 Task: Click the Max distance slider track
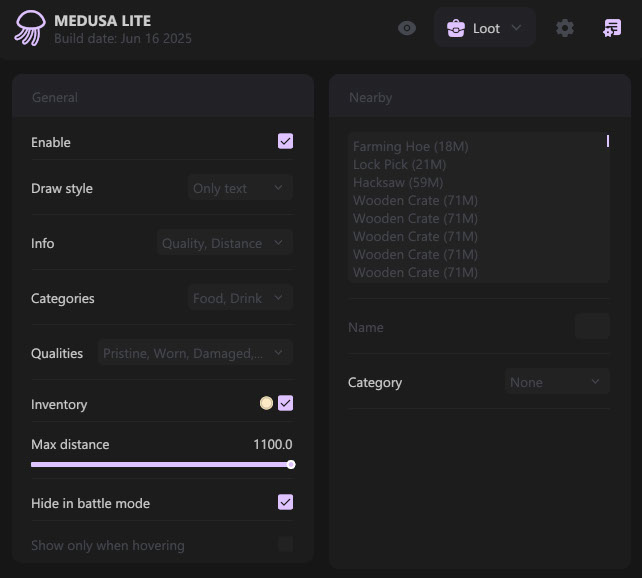click(x=160, y=464)
